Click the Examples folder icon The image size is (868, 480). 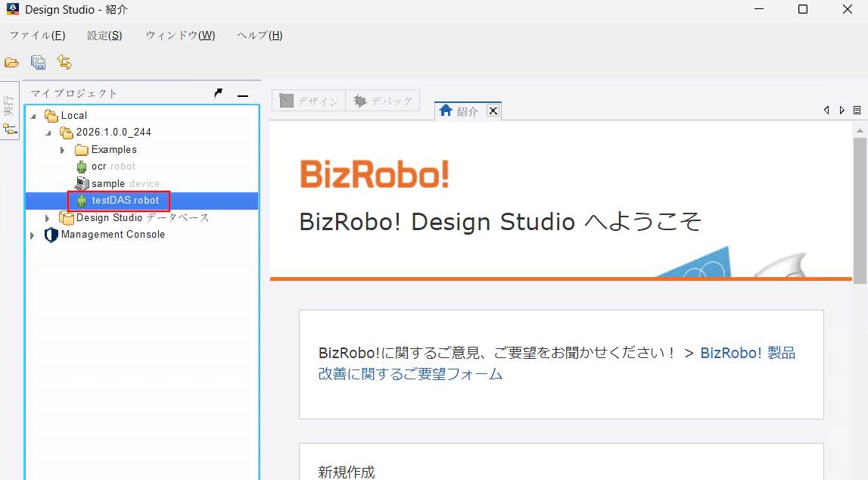point(82,149)
